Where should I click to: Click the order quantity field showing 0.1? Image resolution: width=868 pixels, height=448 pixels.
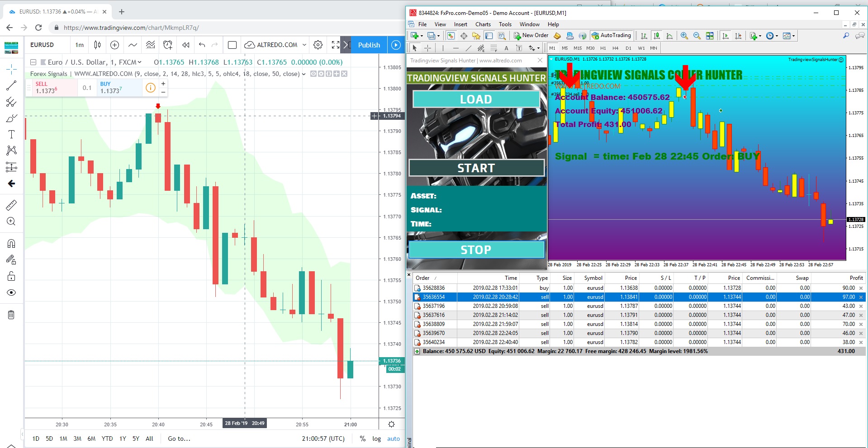click(87, 88)
